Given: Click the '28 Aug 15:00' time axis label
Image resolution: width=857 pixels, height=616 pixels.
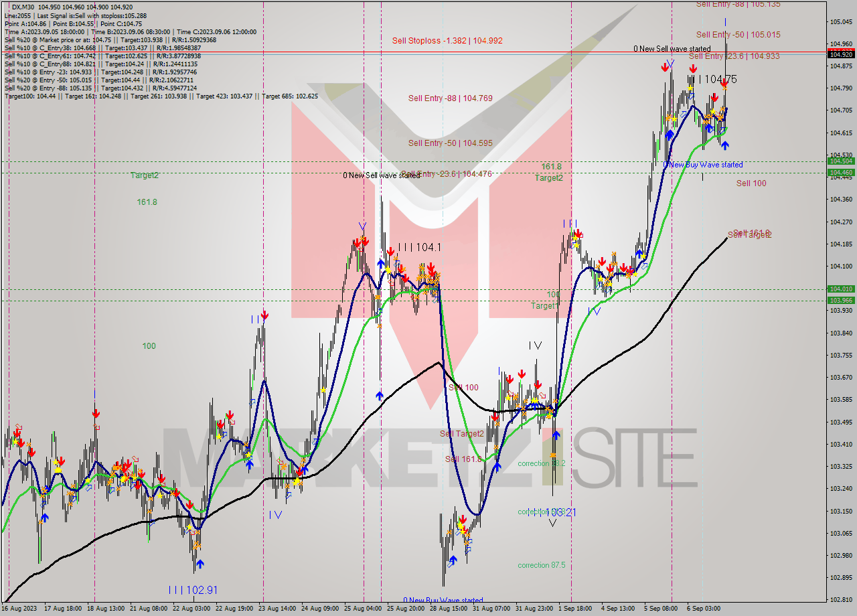Looking at the screenshot, I should coord(449,609).
